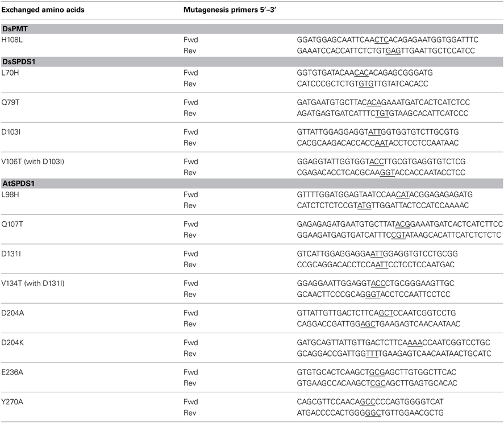Select sequence GTTTTGGATGGAGTAATCCAACATACGGAGAGAGATG
This screenshot has width=504, height=423.
[x=385, y=194]
